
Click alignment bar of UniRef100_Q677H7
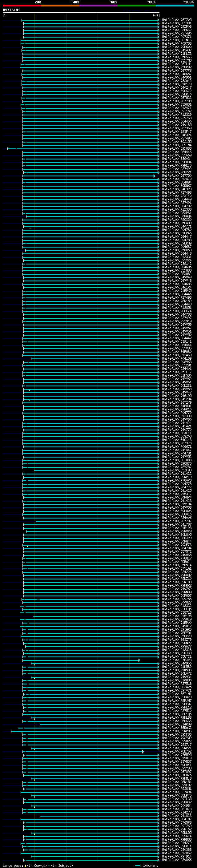(97, 521)
